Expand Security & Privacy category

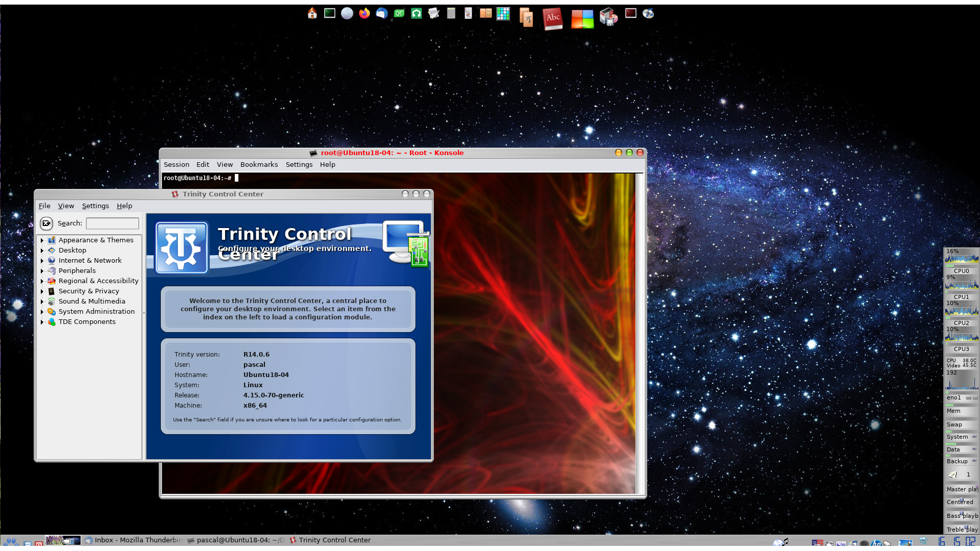click(x=42, y=291)
